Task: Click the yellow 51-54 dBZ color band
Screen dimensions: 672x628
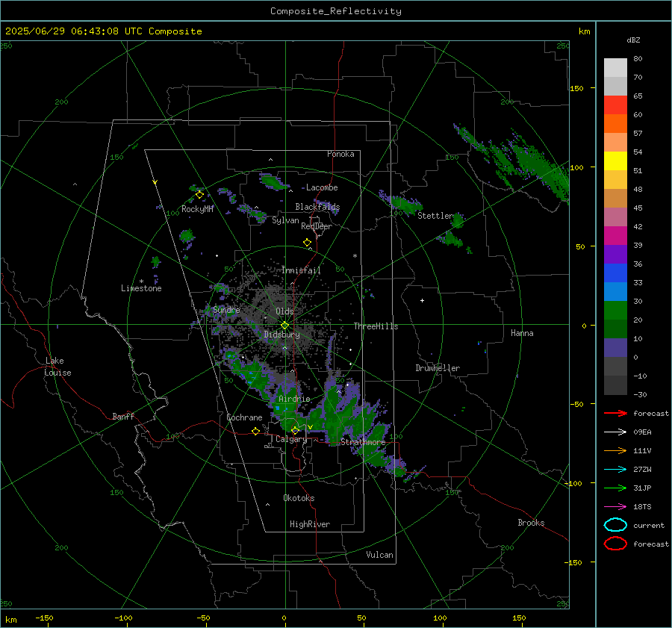Action: point(615,161)
